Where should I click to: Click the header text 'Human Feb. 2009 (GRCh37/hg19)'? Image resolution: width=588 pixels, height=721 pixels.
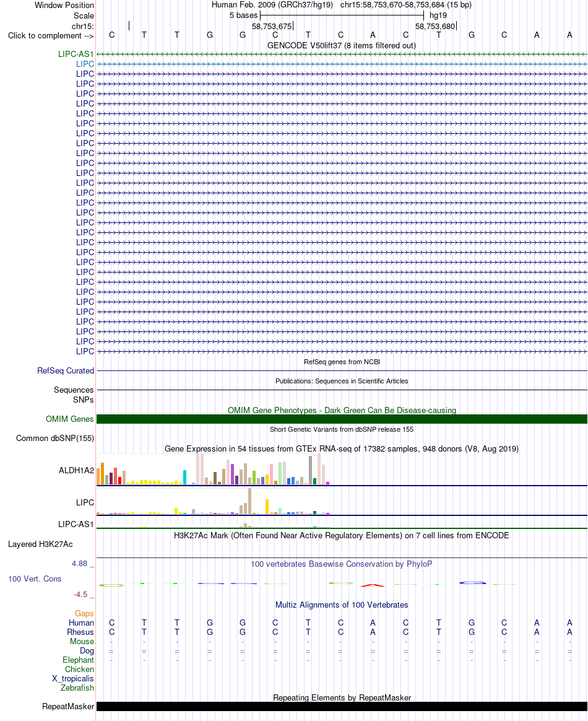[272, 5]
